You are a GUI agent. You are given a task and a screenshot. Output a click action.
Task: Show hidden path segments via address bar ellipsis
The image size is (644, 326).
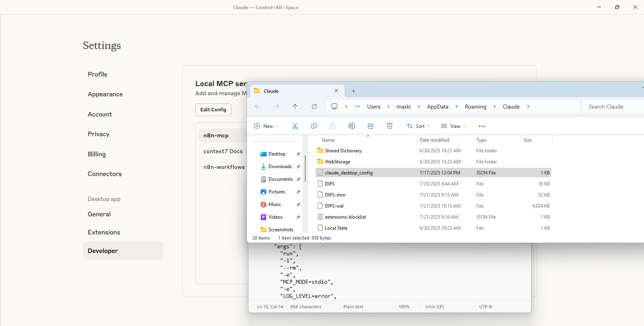pyautogui.click(x=358, y=107)
